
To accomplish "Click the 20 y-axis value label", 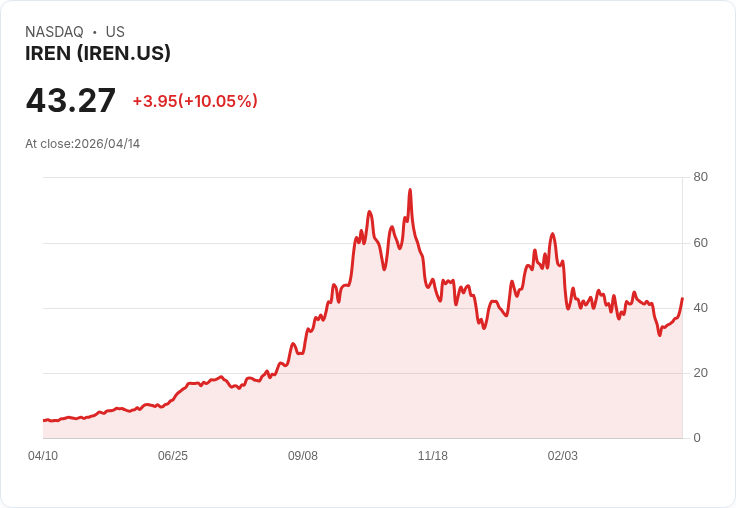I will 700,373.
